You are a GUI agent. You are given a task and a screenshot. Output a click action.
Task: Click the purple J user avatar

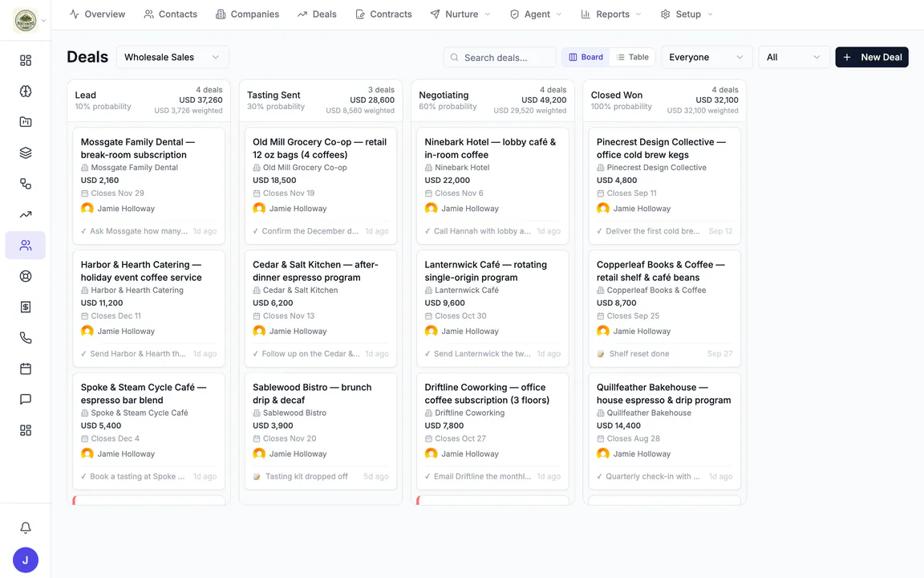26,560
